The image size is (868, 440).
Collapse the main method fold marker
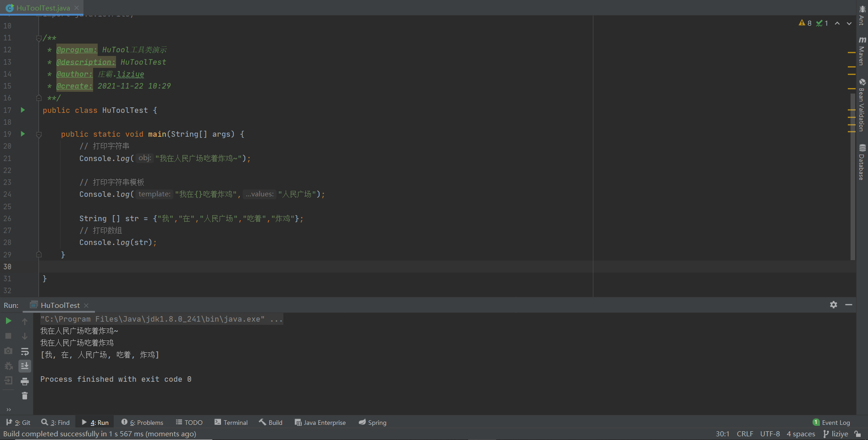click(39, 134)
